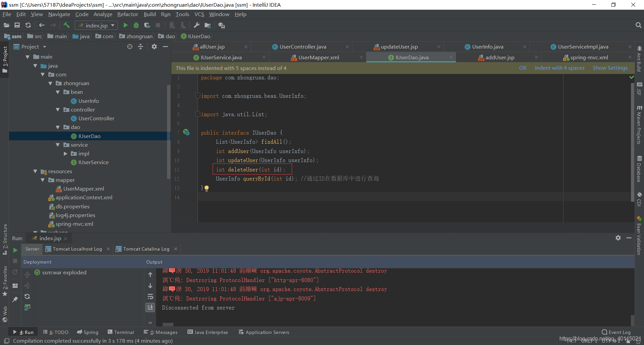Image resolution: width=644 pixels, height=345 pixels.
Task: Toggle the 2: Favorites side panel
Action: 5,281
